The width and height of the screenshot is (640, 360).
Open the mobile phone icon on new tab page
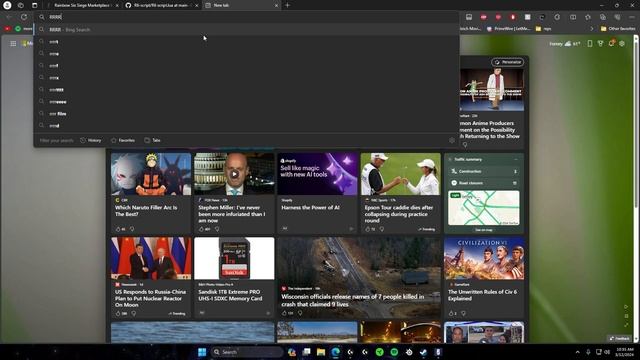click(x=590, y=44)
